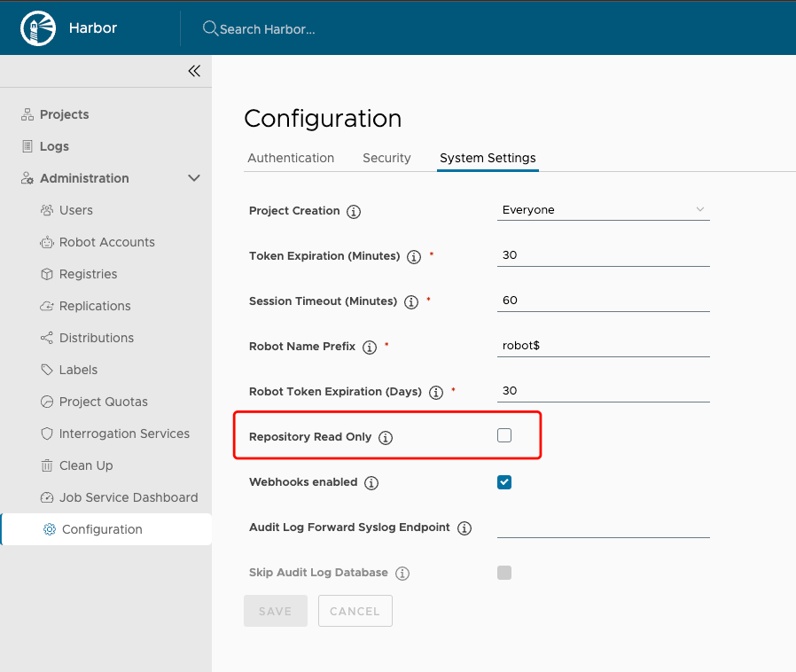Go to Job Service Dashboard

[x=128, y=497]
